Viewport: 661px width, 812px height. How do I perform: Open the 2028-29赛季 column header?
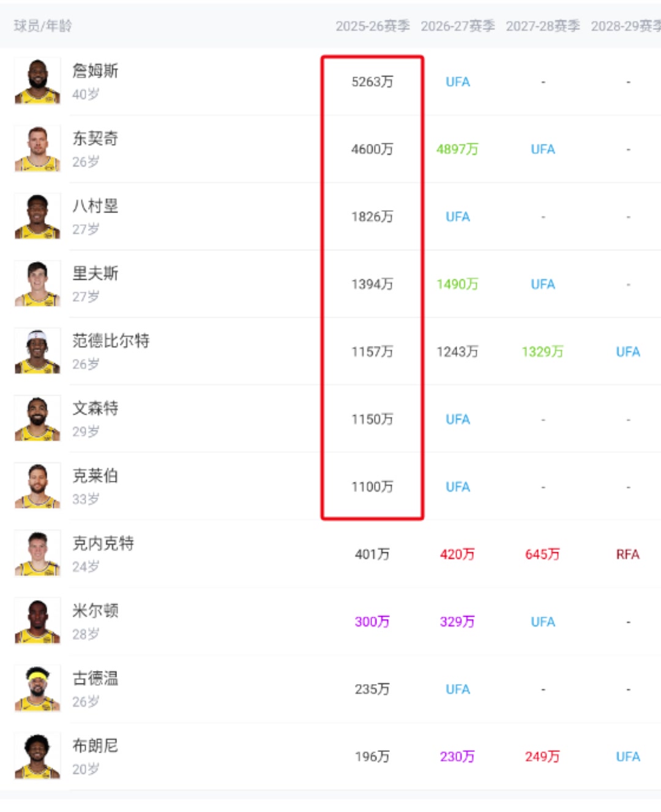tap(626, 26)
